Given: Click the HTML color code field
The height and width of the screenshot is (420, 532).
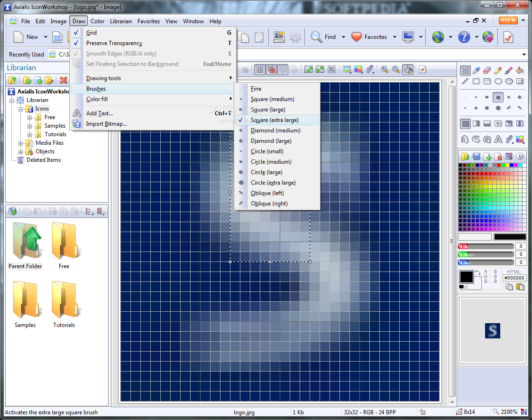Looking at the screenshot, I should (514, 278).
